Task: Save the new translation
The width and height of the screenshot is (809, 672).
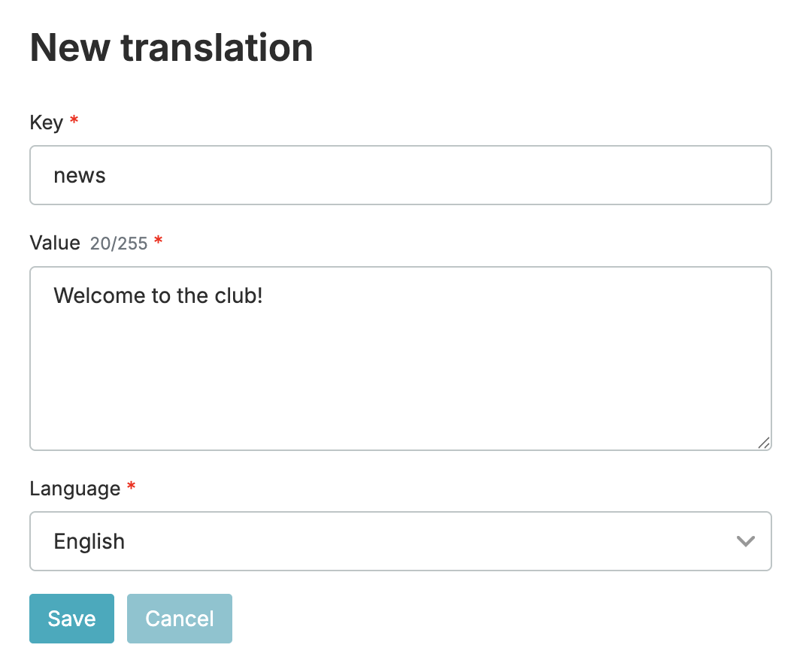Action: (71, 619)
